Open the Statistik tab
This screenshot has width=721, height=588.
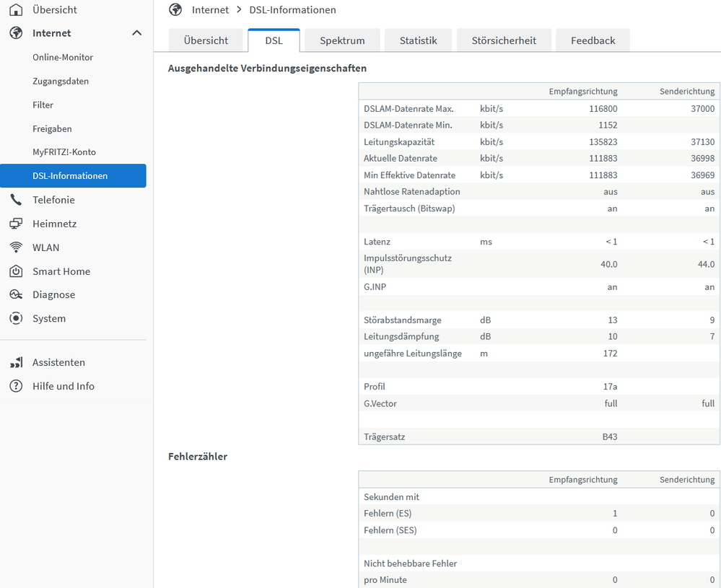pyautogui.click(x=418, y=40)
